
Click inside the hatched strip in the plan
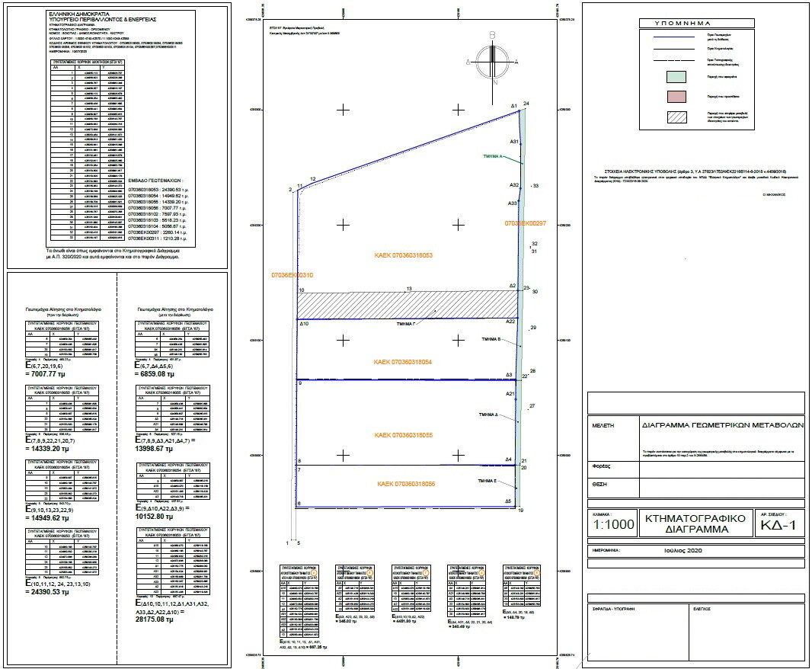[x=407, y=306]
